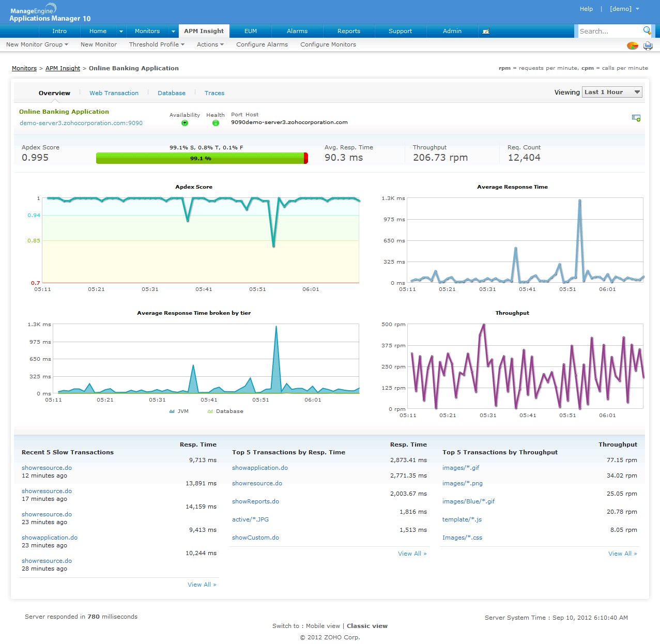
Task: Click the green Availability status icon
Action: (185, 123)
